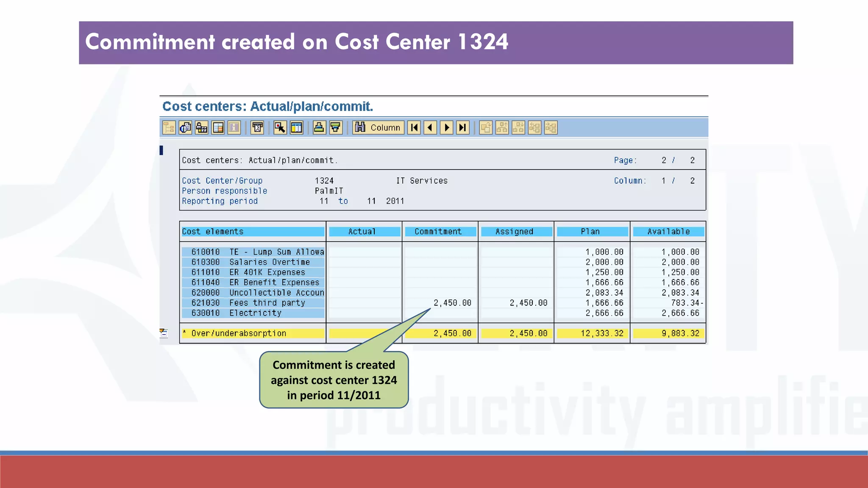Click the threshold value (hourglass) icon
868x488 pixels.
(257, 128)
